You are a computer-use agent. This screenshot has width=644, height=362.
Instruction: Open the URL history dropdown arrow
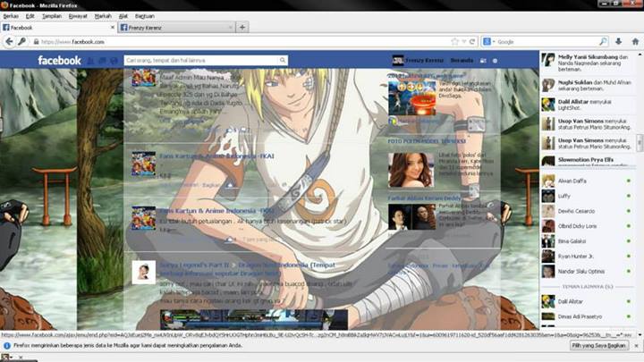(463, 41)
